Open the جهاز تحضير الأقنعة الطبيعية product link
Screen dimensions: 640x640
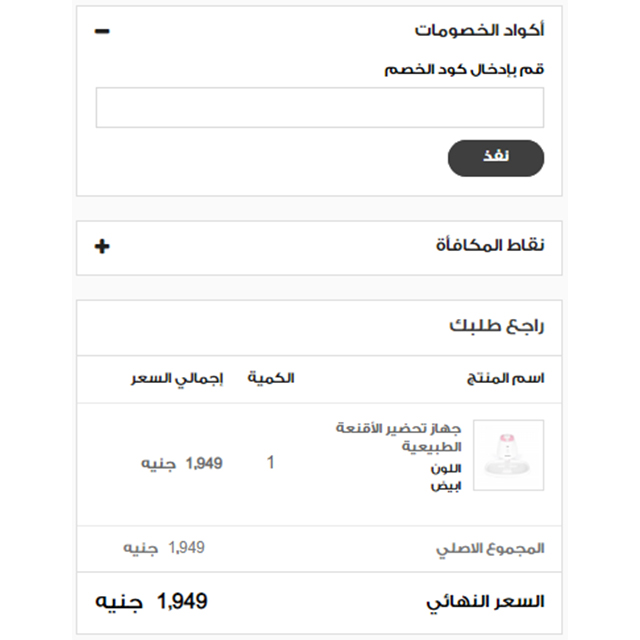tap(399, 437)
